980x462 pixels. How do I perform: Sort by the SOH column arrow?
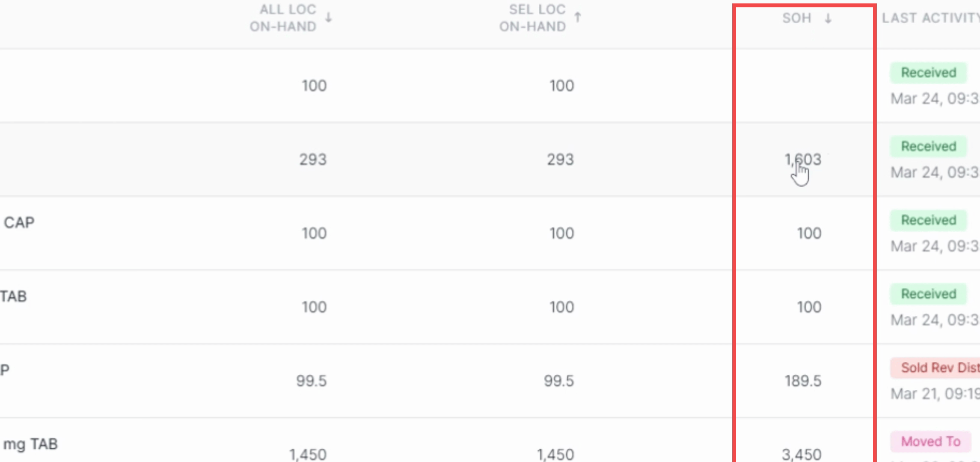(x=828, y=18)
